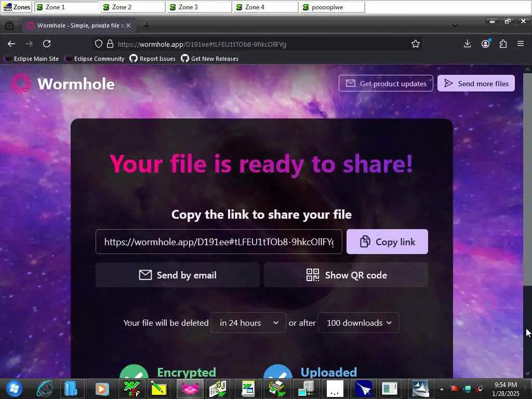532x399 pixels.
Task: Open the list all tabs chevron
Action: pyautogui.click(x=455, y=25)
